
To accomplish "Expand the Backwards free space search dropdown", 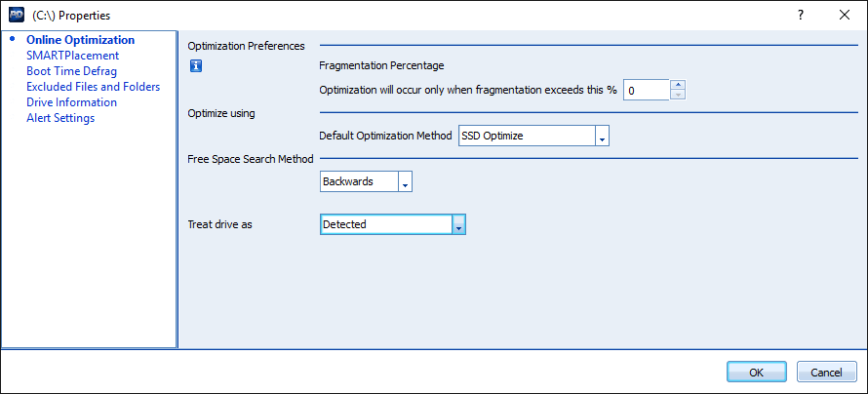I will 406,182.
